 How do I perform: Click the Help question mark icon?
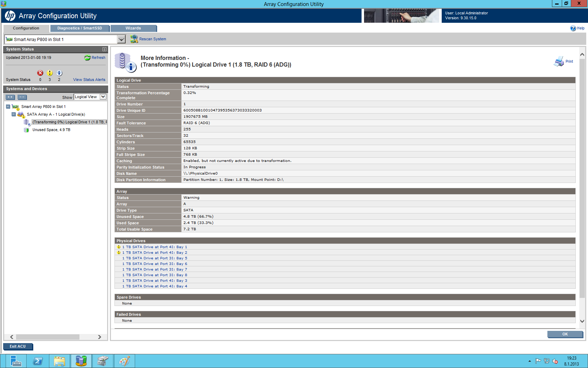[573, 28]
